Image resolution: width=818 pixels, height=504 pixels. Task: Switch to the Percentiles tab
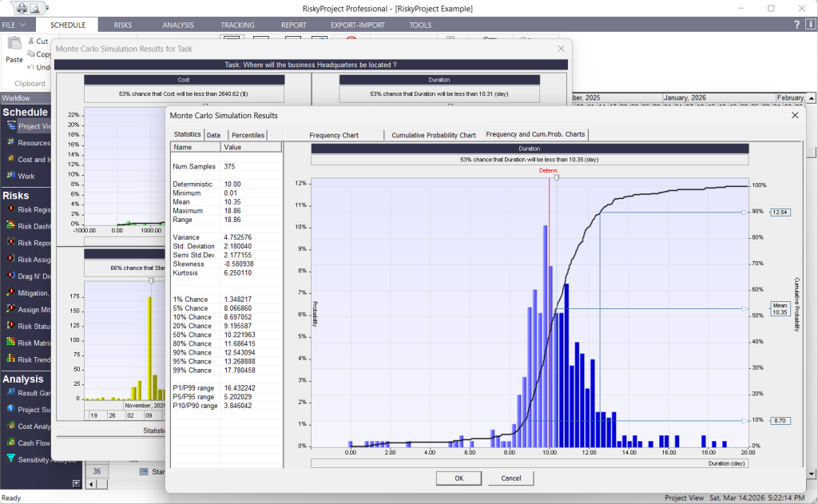pos(248,135)
